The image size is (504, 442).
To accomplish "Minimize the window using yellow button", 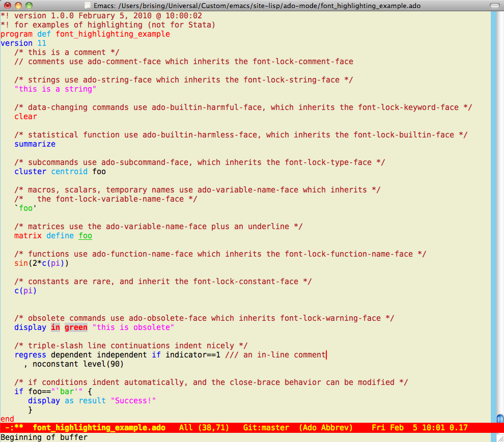I will (x=18, y=6).
